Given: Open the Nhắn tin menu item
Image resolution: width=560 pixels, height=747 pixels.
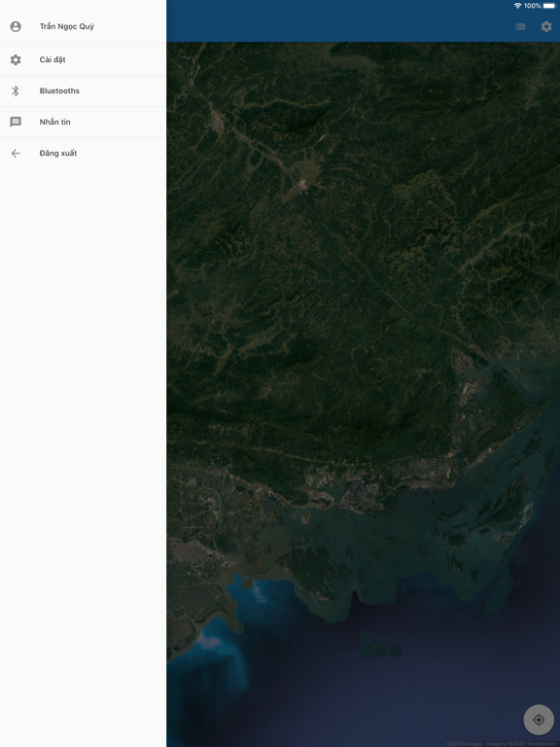Looking at the screenshot, I should pyautogui.click(x=83, y=122).
